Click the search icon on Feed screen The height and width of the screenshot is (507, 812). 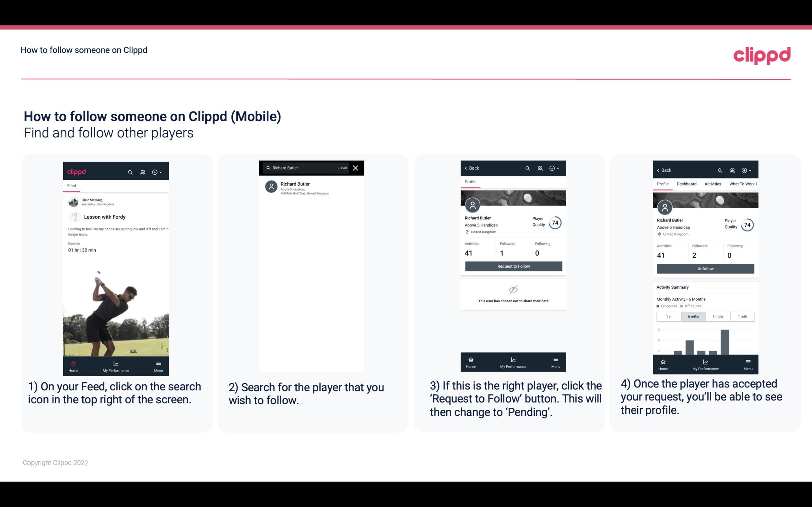pyautogui.click(x=130, y=172)
